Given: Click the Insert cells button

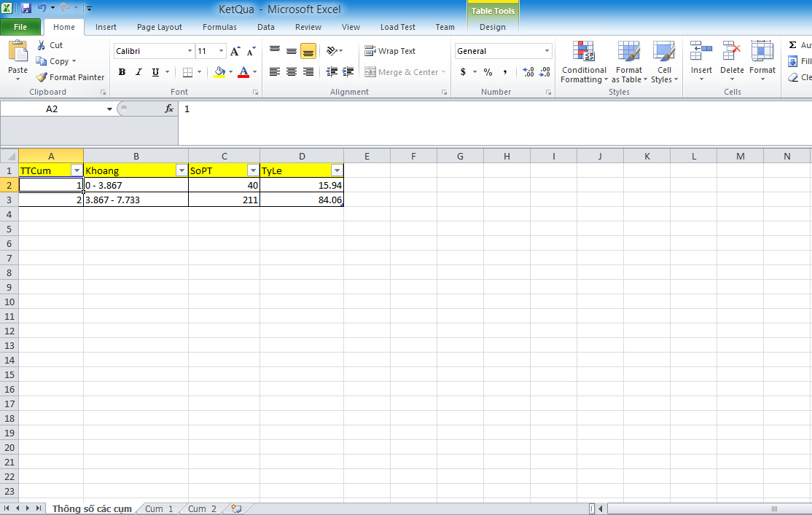Looking at the screenshot, I should click(x=701, y=61).
